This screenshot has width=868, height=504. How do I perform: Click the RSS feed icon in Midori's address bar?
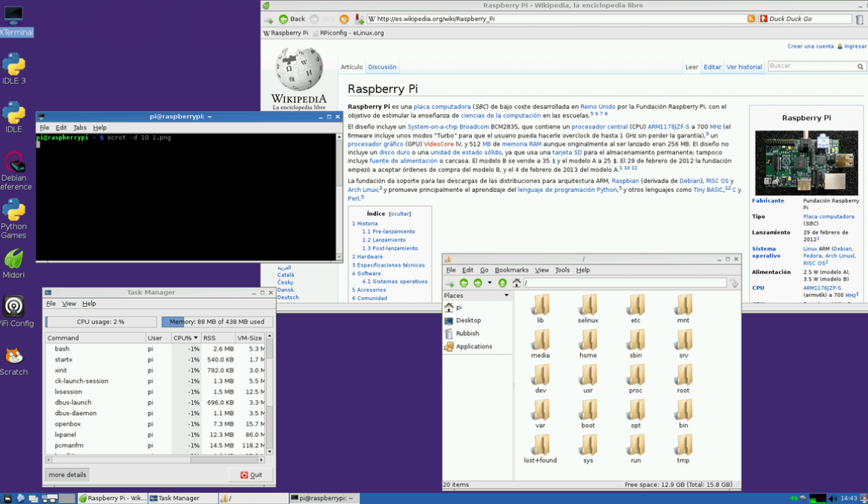point(752,19)
